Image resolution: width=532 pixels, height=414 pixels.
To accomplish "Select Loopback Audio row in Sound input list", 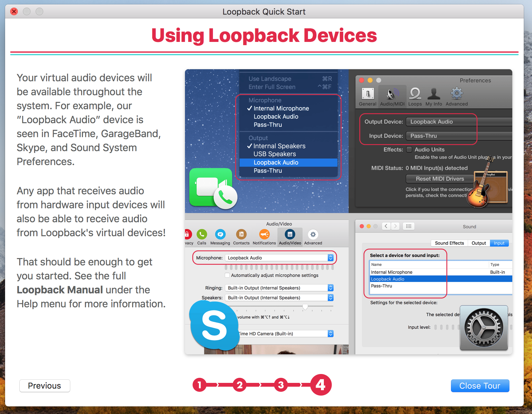I will [441, 279].
